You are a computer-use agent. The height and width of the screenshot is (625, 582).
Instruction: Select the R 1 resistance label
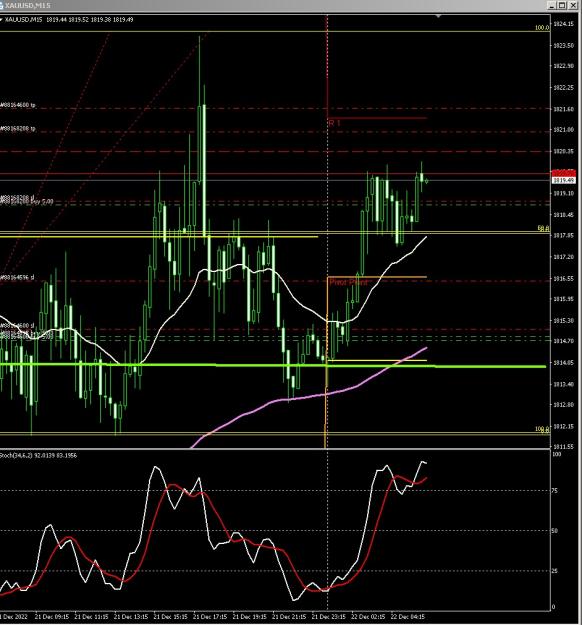[x=335, y=123]
